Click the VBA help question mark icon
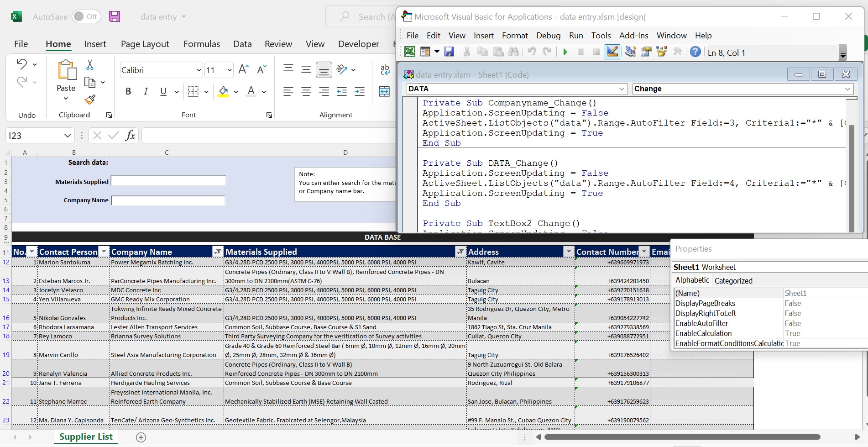The height and width of the screenshot is (447, 868). point(695,52)
